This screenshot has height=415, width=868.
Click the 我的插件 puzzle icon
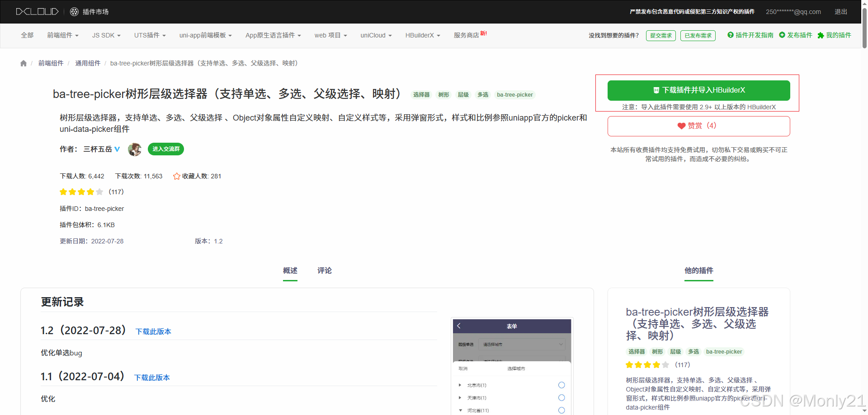click(x=821, y=35)
